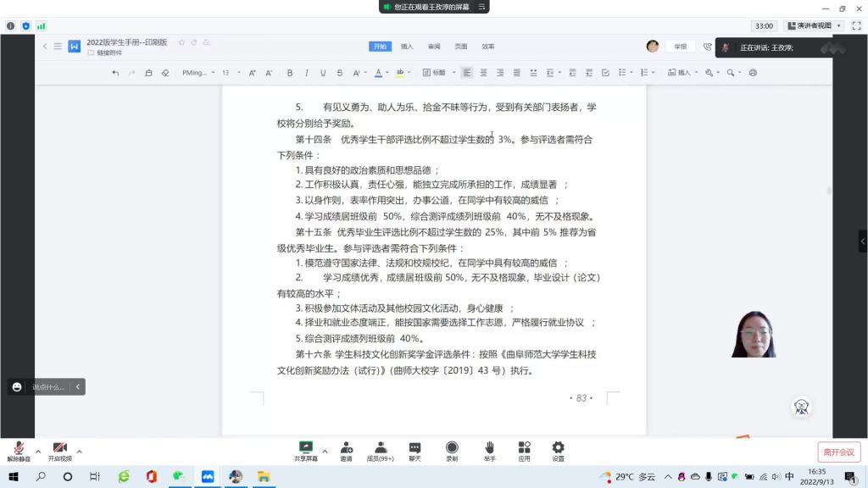Open meeting settings (设置) gear

(x=558, y=451)
